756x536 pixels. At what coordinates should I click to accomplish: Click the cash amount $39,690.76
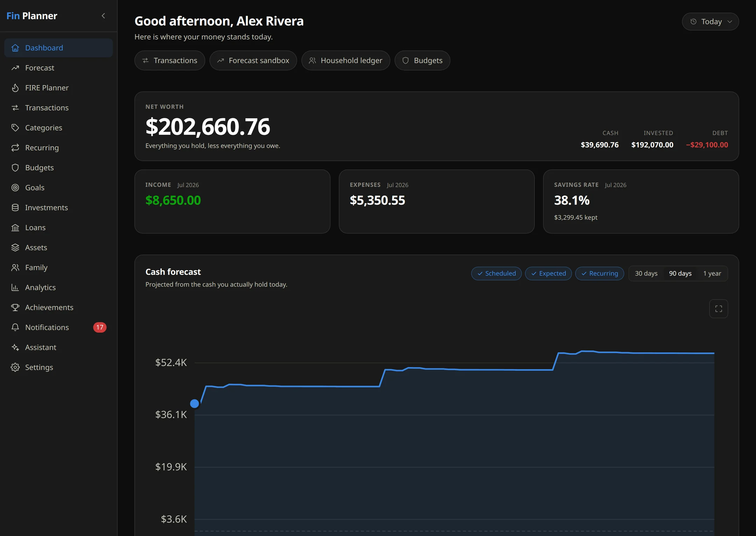pos(600,145)
